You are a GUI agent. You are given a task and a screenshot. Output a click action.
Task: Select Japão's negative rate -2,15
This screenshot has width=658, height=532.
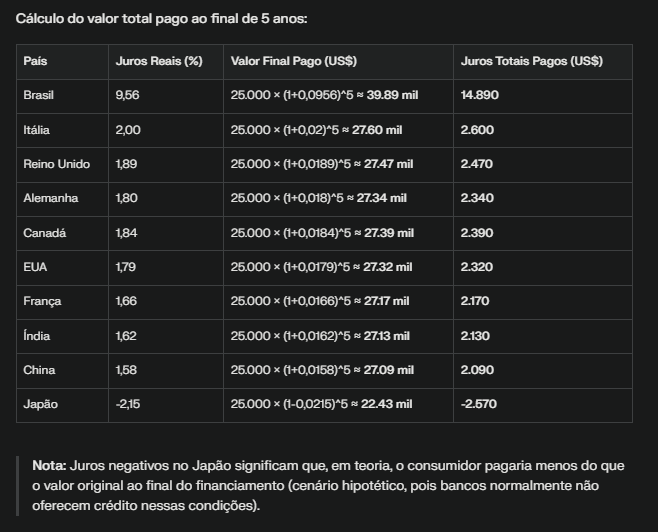(x=128, y=404)
